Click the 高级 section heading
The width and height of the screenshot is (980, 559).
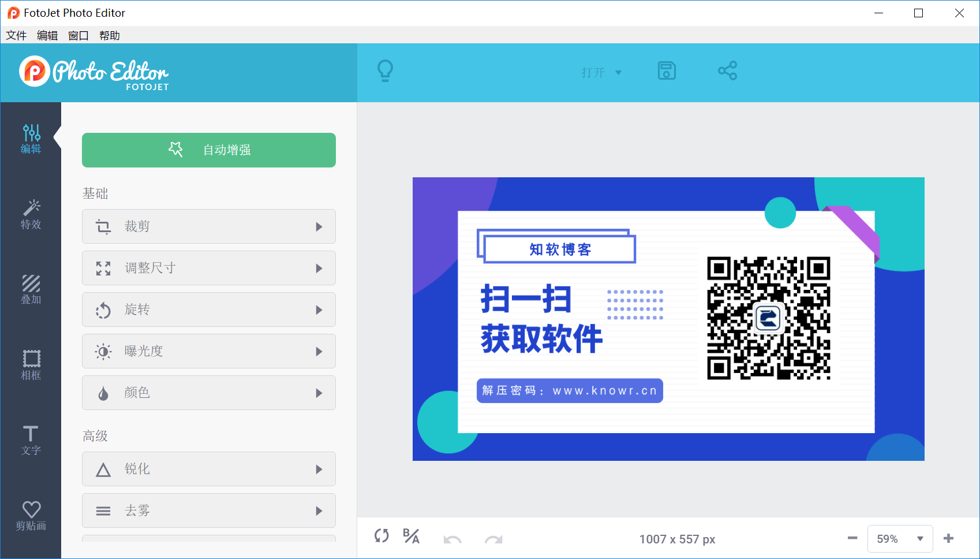pyautogui.click(x=95, y=436)
